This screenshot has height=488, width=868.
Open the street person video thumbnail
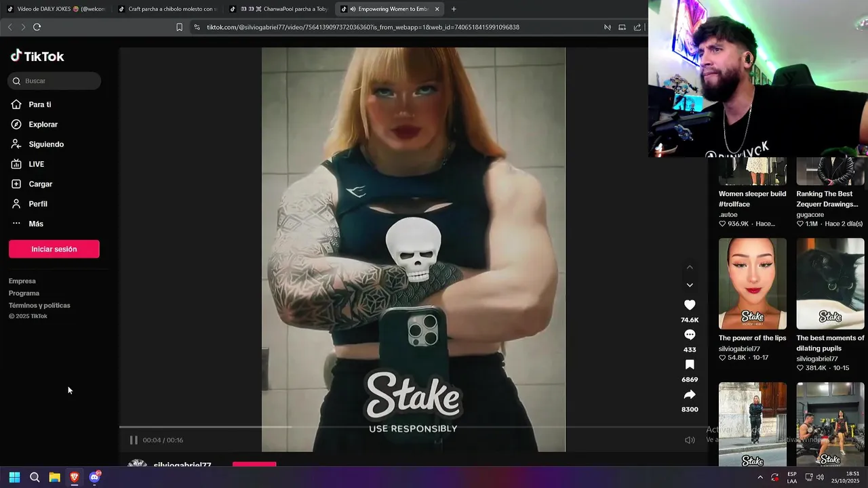(753, 424)
